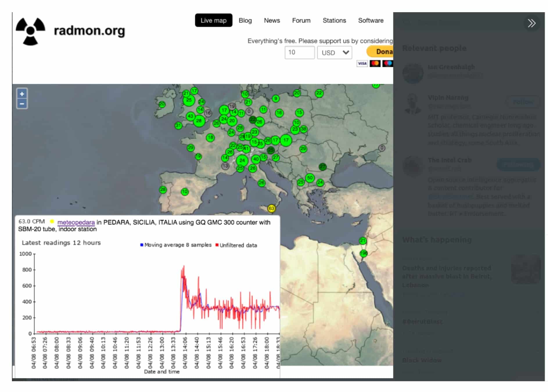This screenshot has width=548, height=392.
Task: Navigate to the Stations page
Action: [x=334, y=20]
